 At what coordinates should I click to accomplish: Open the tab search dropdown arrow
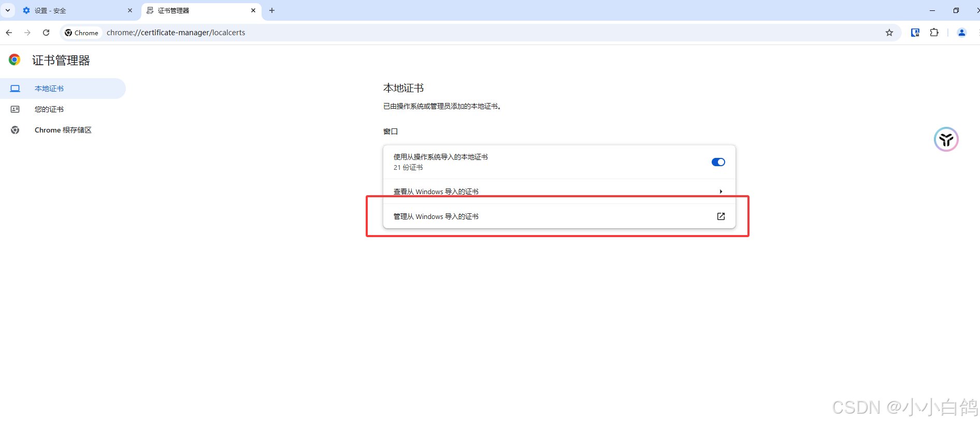point(8,10)
